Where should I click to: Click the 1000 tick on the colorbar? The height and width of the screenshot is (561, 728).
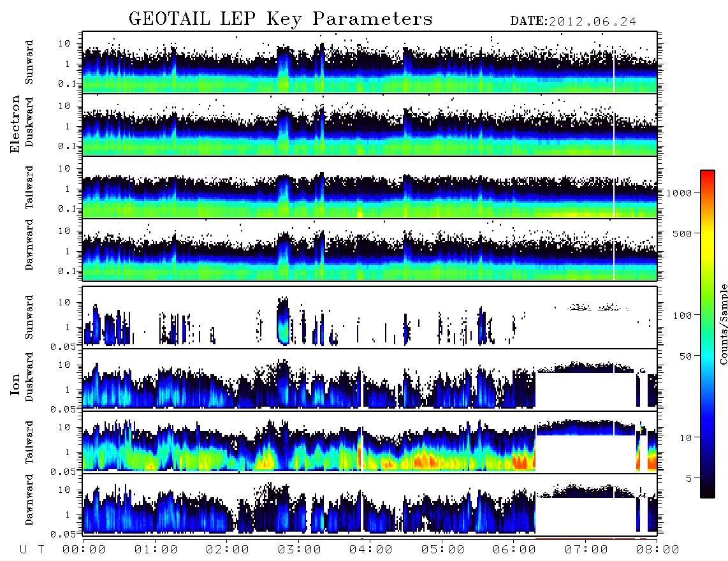680,193
